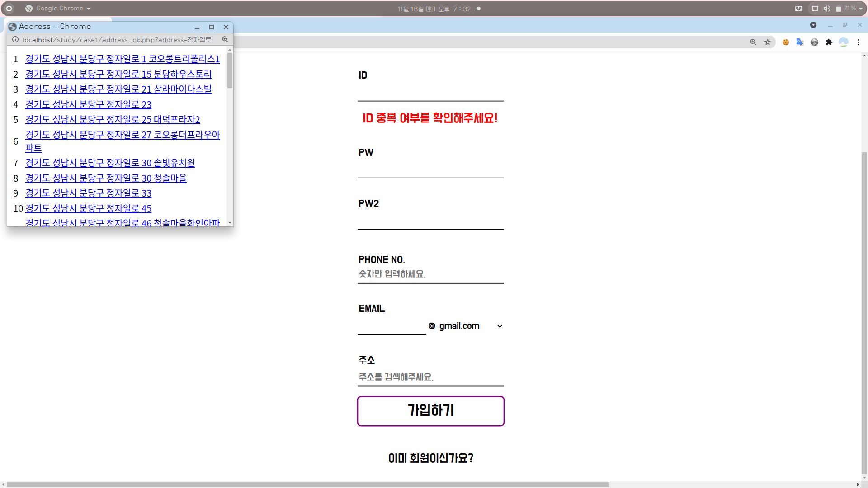
Task: Open the system status menu arrow
Action: pos(861,9)
